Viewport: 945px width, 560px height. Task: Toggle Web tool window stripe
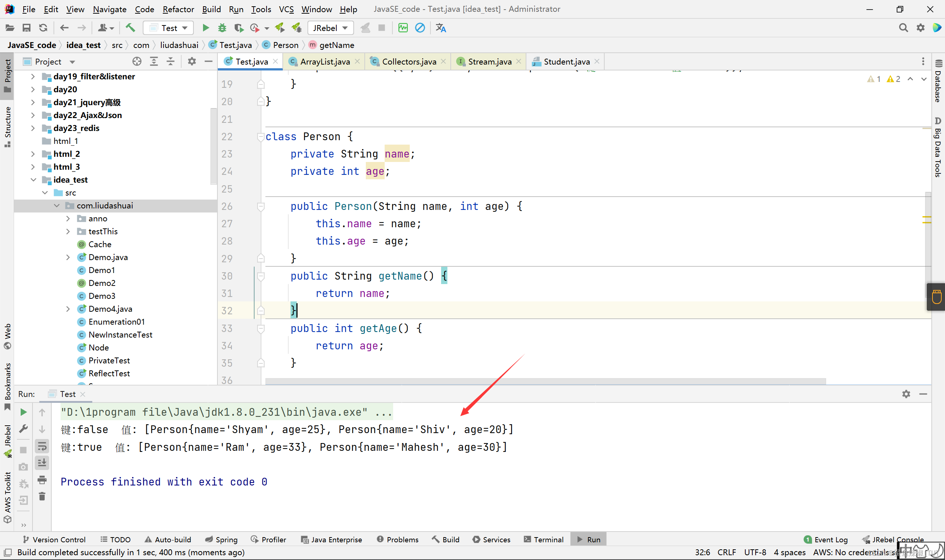click(7, 336)
